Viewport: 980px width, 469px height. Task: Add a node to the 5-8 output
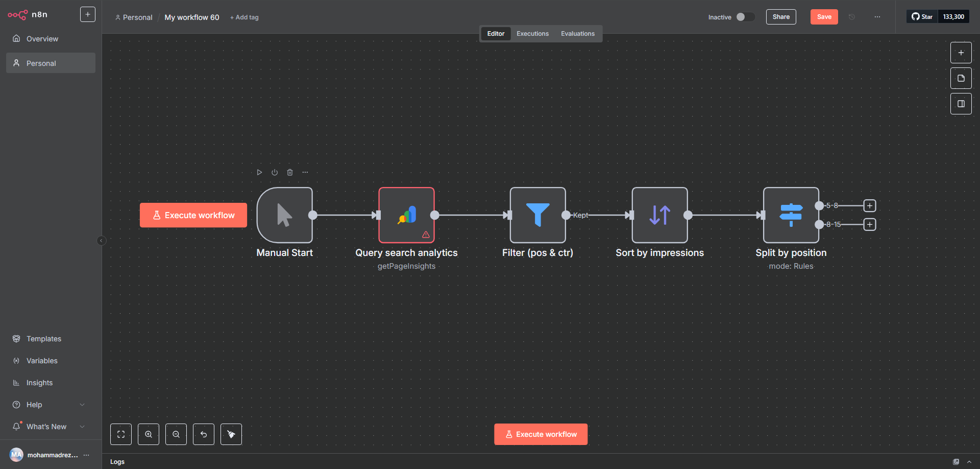870,206
